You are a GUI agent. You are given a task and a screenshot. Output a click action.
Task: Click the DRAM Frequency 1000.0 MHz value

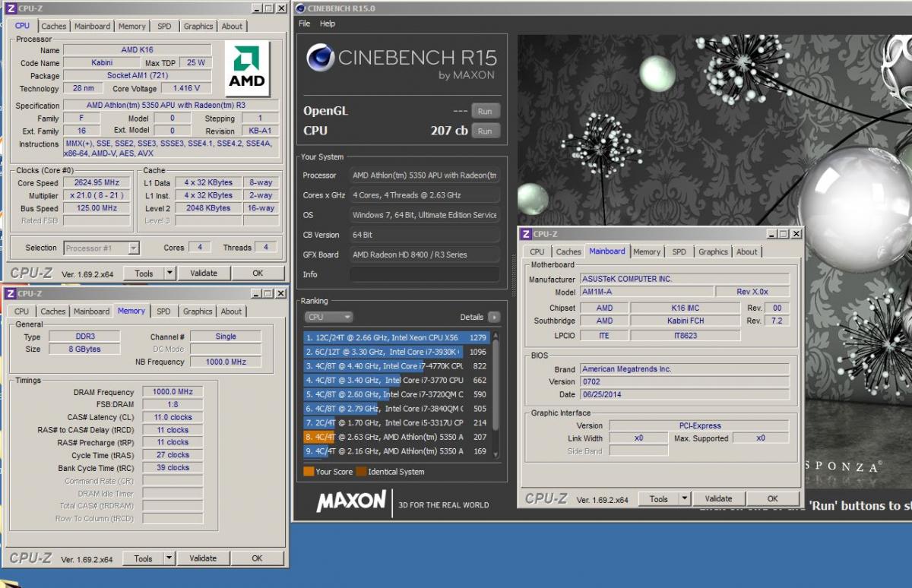pyautogui.click(x=173, y=392)
